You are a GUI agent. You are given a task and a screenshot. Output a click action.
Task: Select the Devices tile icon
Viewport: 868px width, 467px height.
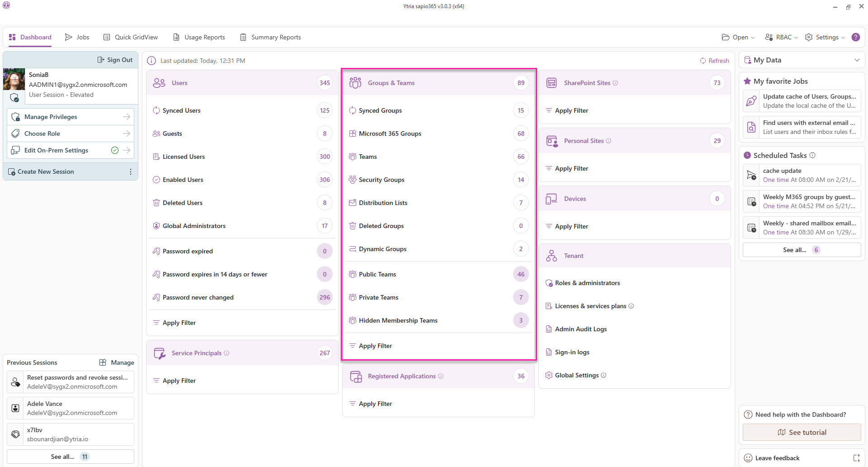coord(552,198)
